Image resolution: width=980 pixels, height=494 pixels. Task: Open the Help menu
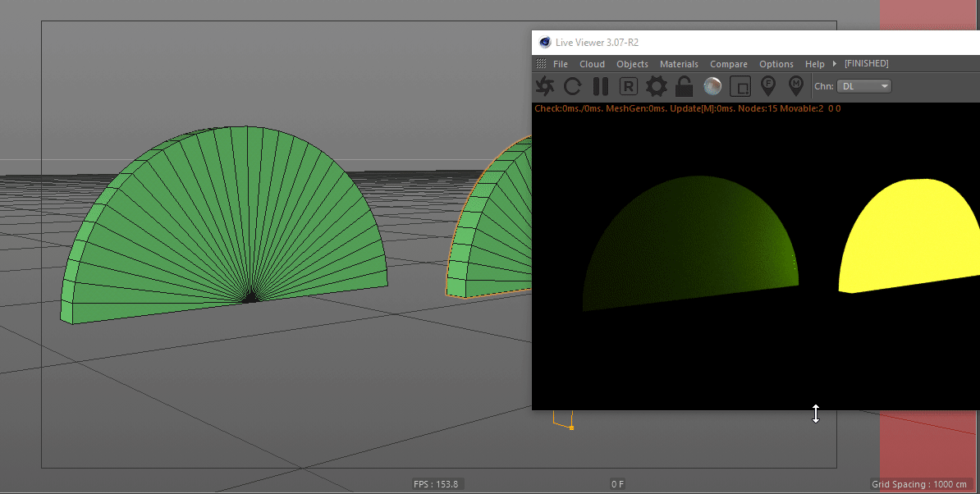click(814, 64)
